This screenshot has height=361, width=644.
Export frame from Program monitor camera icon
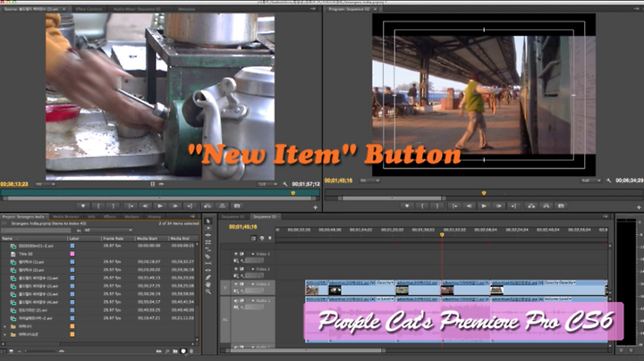[561, 206]
